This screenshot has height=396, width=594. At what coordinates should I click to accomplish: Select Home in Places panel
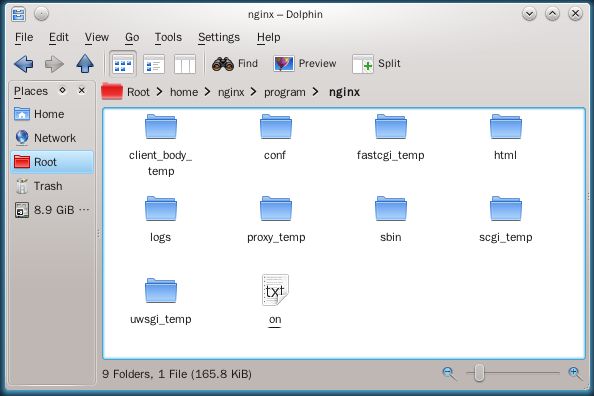tap(52, 114)
